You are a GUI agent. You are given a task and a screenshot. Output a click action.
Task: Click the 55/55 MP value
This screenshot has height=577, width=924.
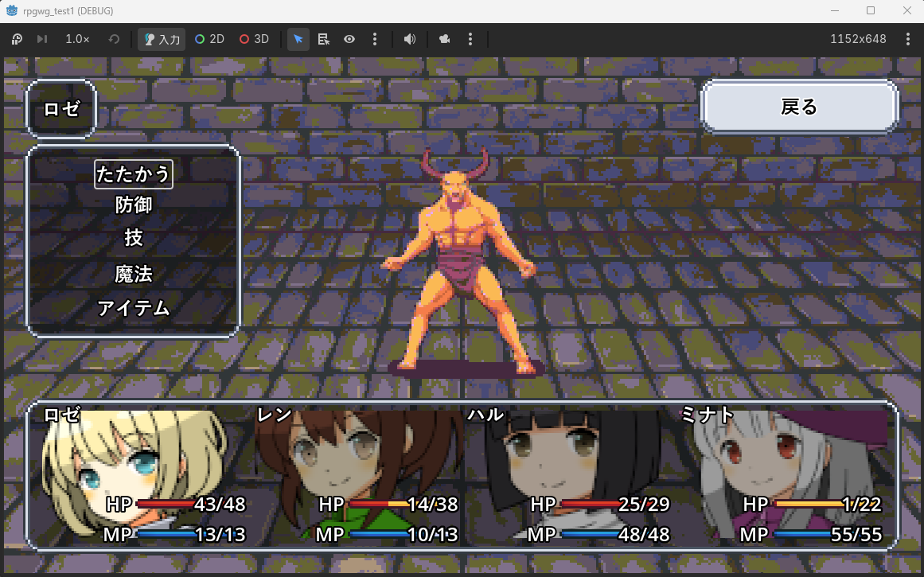pyautogui.click(x=856, y=535)
